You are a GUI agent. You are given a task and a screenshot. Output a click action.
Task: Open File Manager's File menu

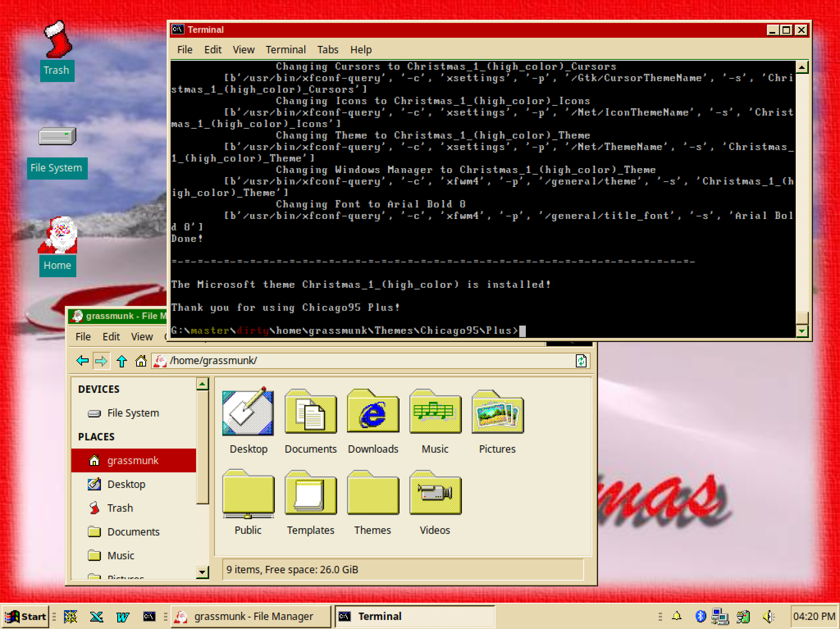tap(83, 337)
